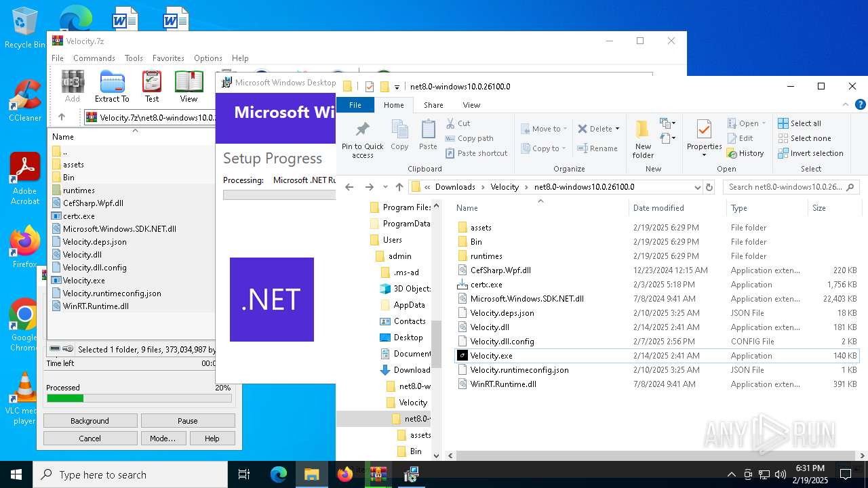Click Edit in the Open group
The image size is (868, 488).
740,138
